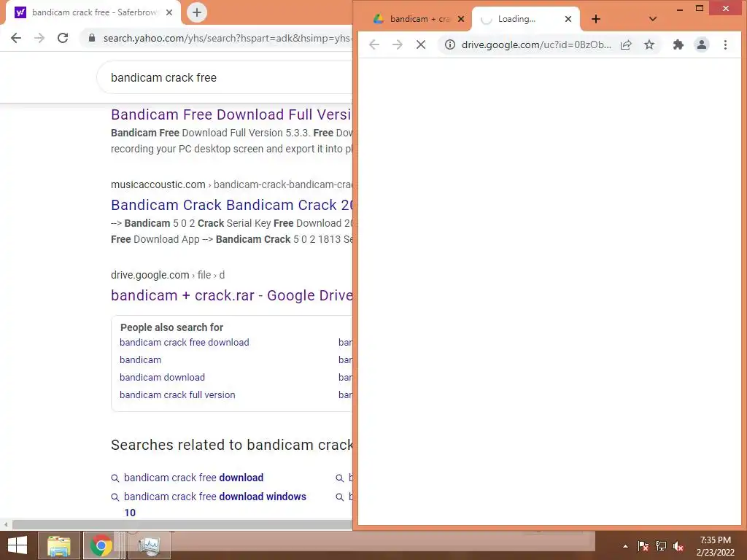
Task: Open the monitor app on taskbar
Action: tap(149, 545)
